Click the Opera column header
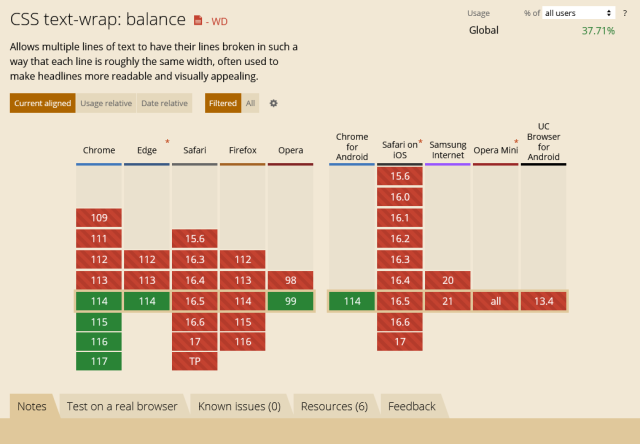Image resolution: width=640 pixels, height=444 pixels. [x=291, y=150]
